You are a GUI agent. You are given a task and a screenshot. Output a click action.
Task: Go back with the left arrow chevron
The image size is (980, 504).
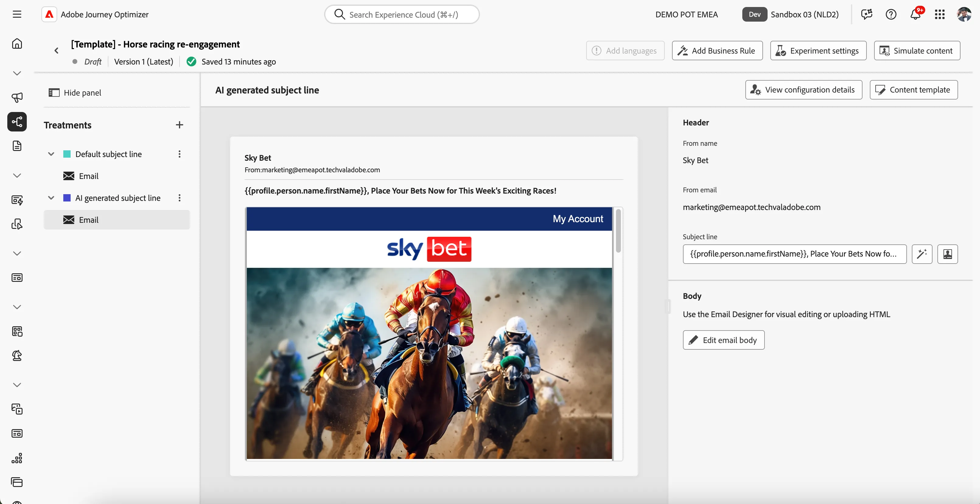click(x=56, y=51)
